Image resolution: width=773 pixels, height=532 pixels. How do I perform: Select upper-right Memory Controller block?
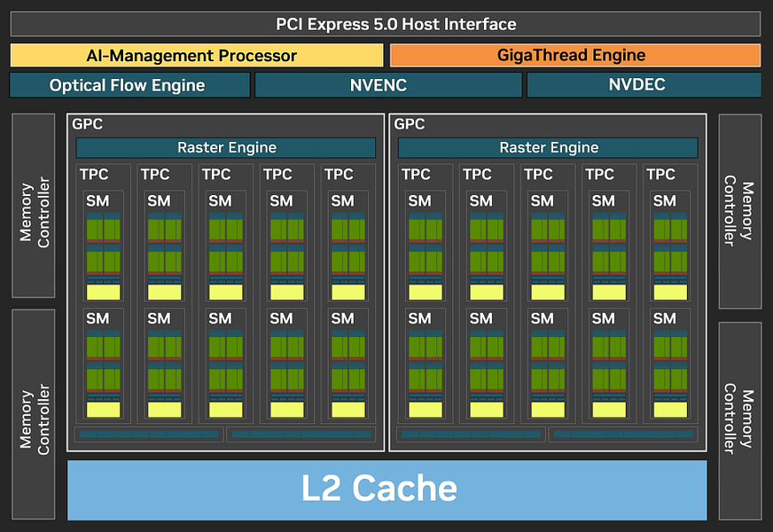739,211
